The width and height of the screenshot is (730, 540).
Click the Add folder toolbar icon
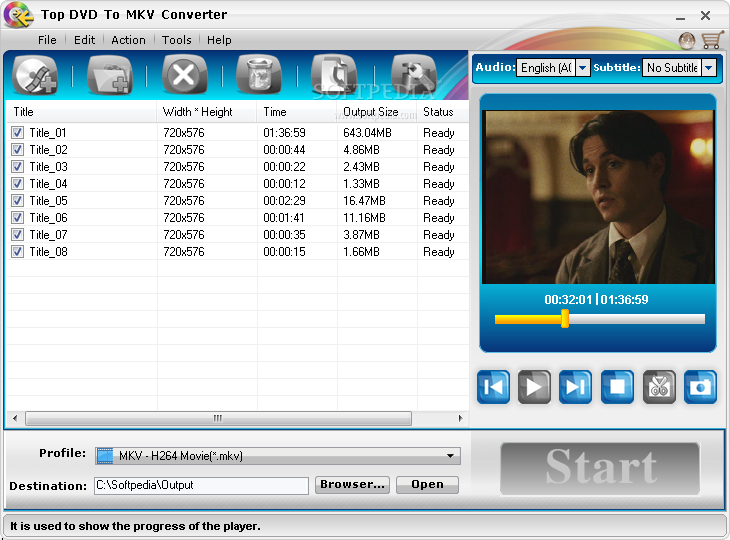pos(110,75)
